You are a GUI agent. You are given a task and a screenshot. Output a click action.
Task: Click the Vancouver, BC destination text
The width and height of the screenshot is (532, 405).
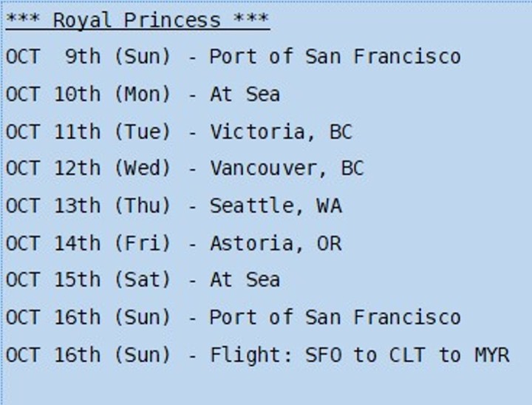pyautogui.click(x=287, y=169)
